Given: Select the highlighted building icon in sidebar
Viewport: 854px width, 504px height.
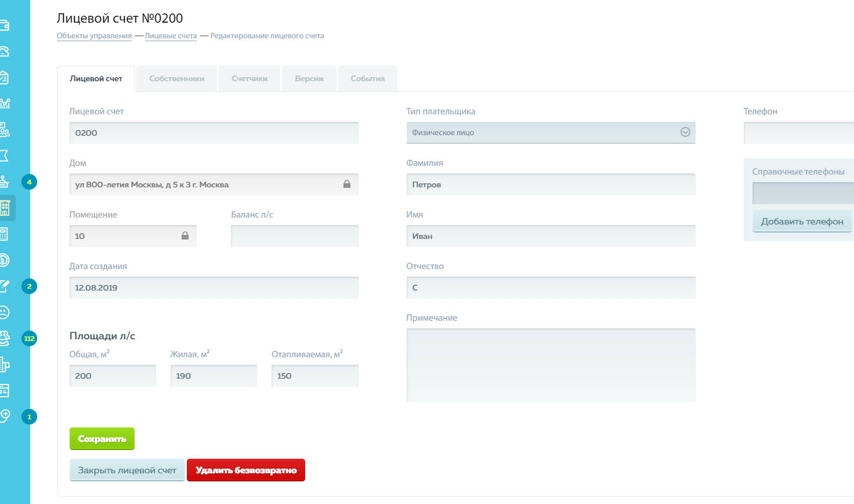Looking at the screenshot, I should (x=6, y=208).
